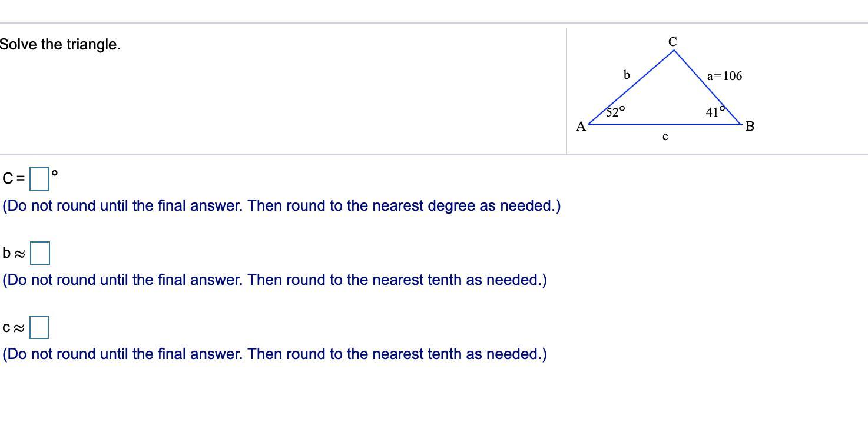Click the 'Solve the triangle.' heading text
This screenshot has width=868, height=445.
pyautogui.click(x=60, y=45)
